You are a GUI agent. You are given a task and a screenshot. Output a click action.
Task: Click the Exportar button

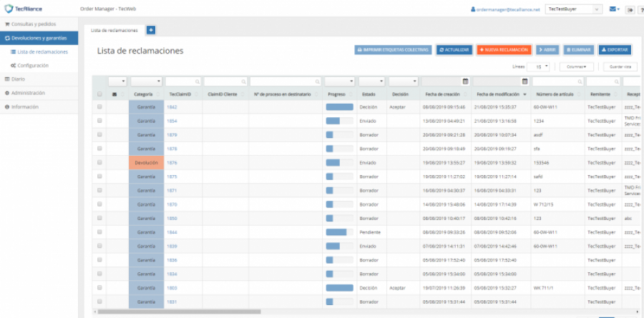click(615, 49)
